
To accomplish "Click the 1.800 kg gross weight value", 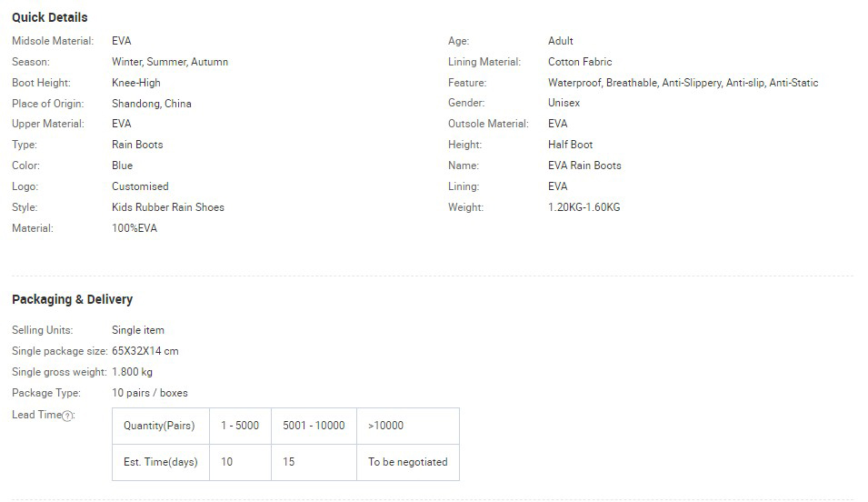I will [x=132, y=372].
